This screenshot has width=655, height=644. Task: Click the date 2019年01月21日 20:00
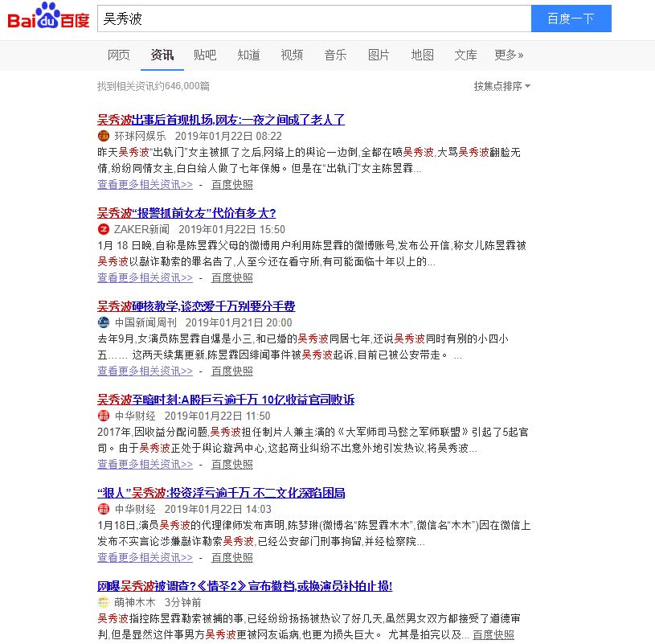tap(239, 322)
